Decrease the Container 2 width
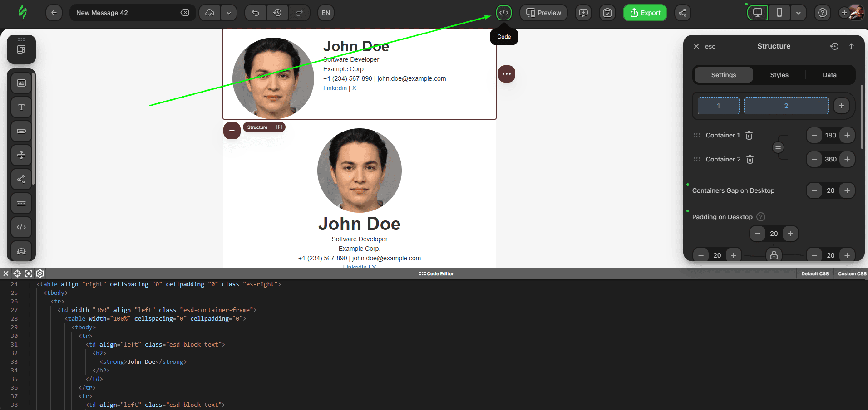Viewport: 868px width, 410px height. [814, 159]
